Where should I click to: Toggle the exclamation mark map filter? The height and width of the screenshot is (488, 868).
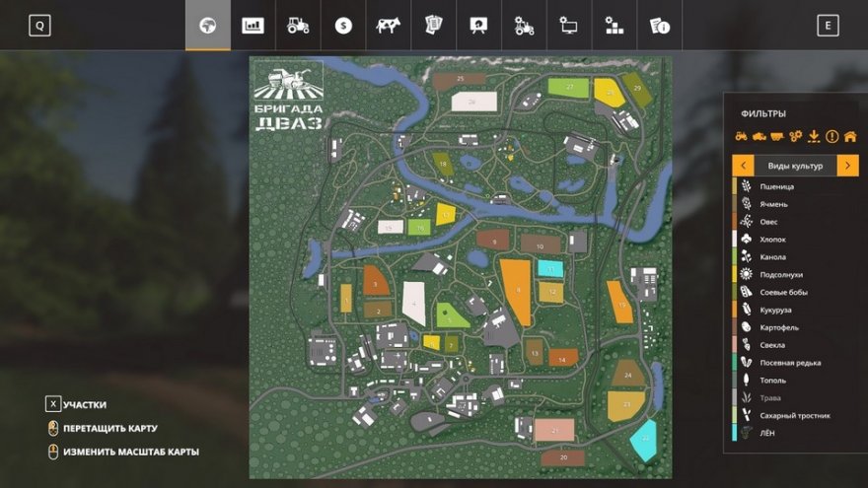click(832, 137)
